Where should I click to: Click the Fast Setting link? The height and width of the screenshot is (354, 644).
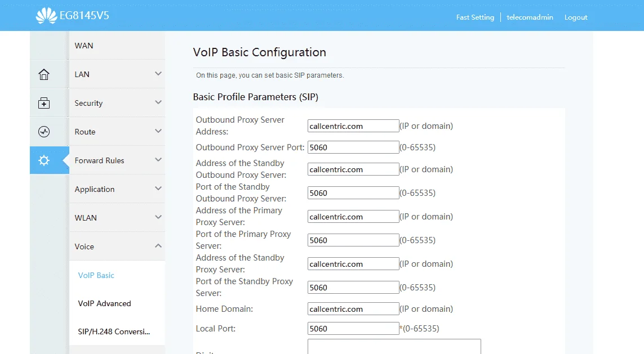point(475,17)
